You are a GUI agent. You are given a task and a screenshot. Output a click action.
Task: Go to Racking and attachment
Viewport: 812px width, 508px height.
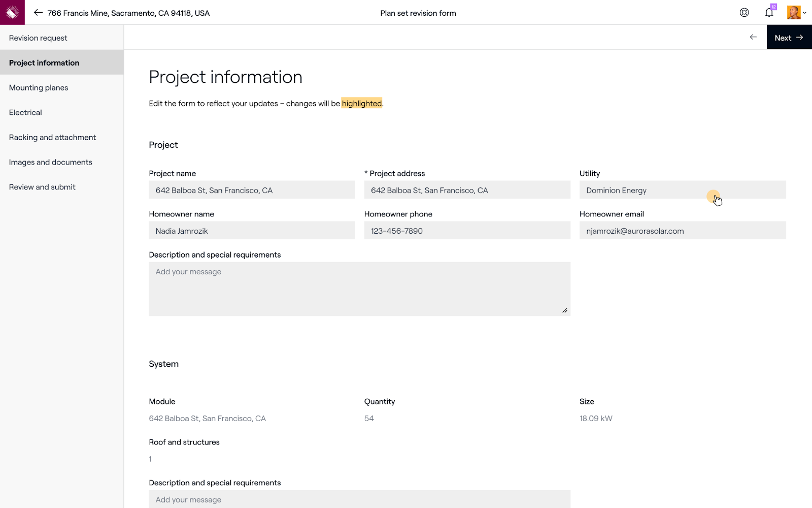pyautogui.click(x=52, y=138)
